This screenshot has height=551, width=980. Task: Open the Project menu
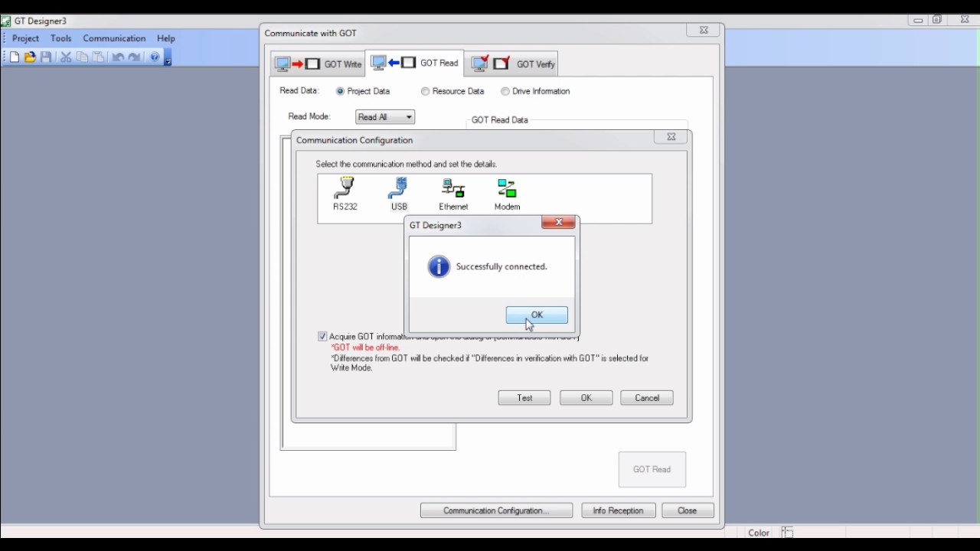point(26,38)
